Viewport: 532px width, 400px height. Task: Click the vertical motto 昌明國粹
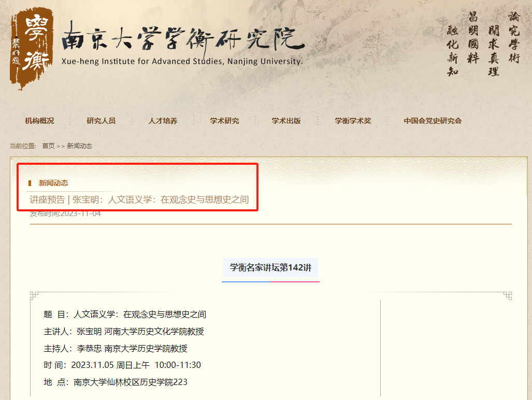[473, 37]
